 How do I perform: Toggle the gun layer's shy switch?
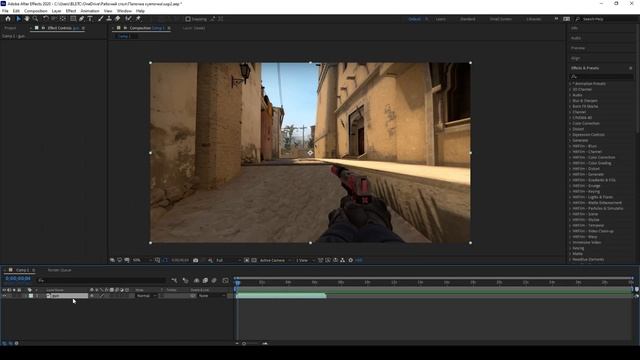92,296
